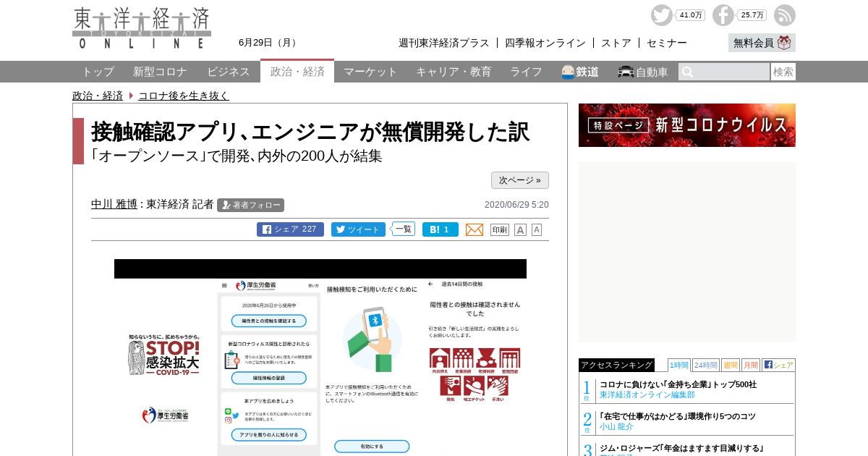The image size is (868, 456).
Task: Open 東洋経済オンライン編集部 author link
Action: coord(647,395)
